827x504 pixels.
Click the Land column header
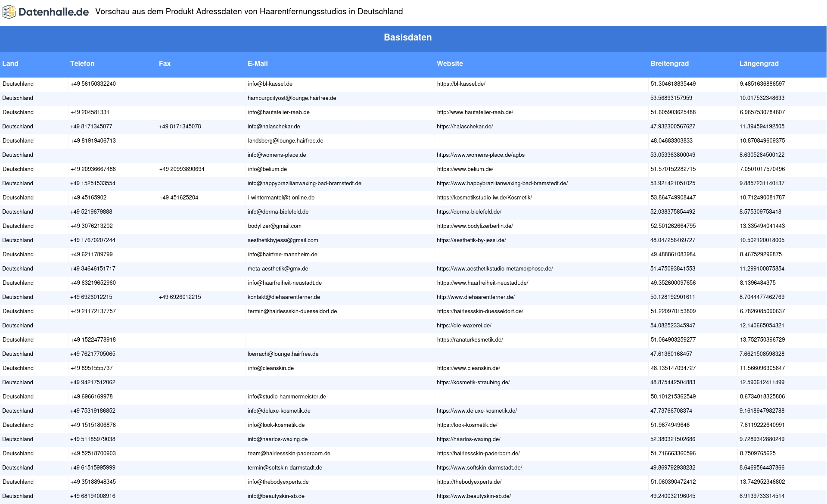10,63
